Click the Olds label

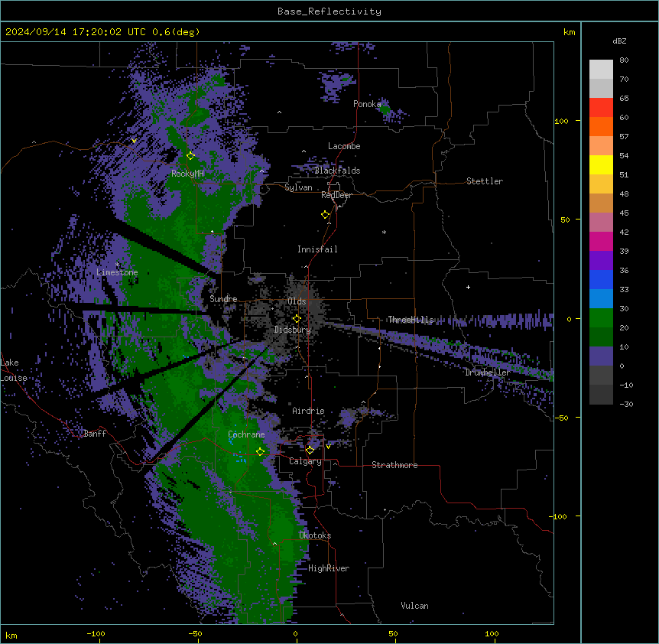pos(297,301)
